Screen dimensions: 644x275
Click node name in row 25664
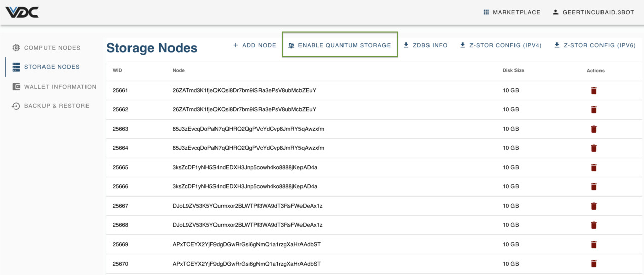click(x=248, y=148)
